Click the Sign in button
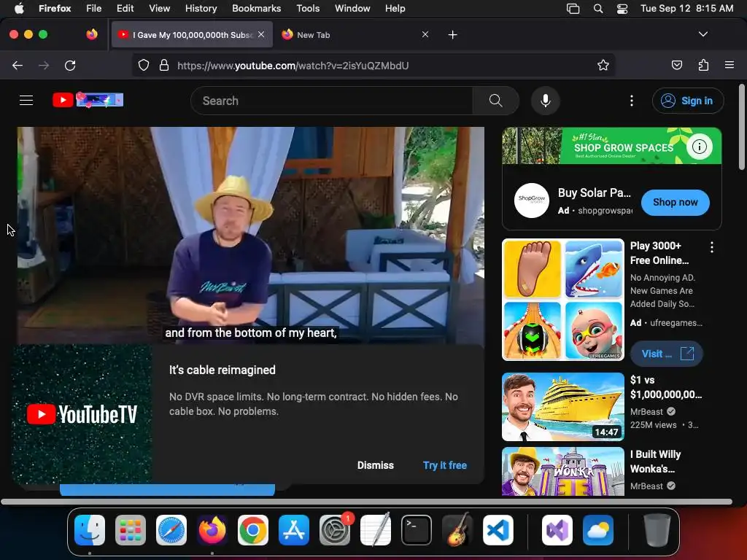This screenshot has height=560, width=747. coord(687,101)
